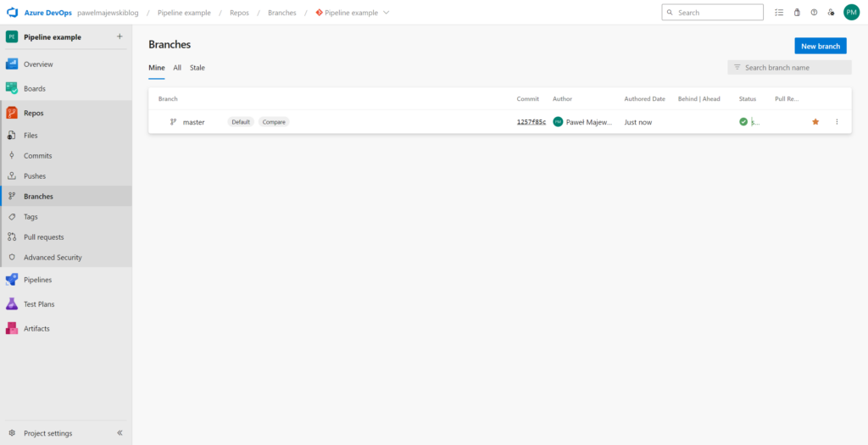Image resolution: width=868 pixels, height=445 pixels.
Task: Click the Azure DevOps logo icon
Action: [13, 13]
